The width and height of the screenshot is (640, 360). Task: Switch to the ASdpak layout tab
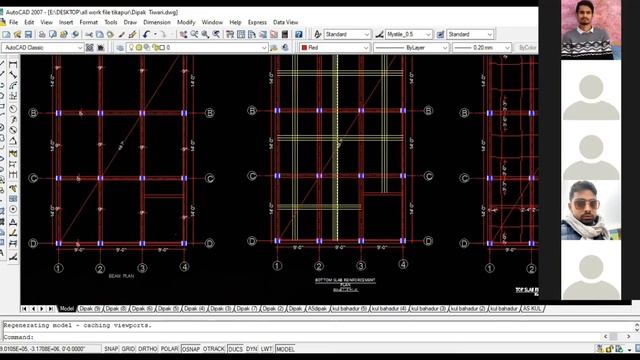[x=317, y=309]
